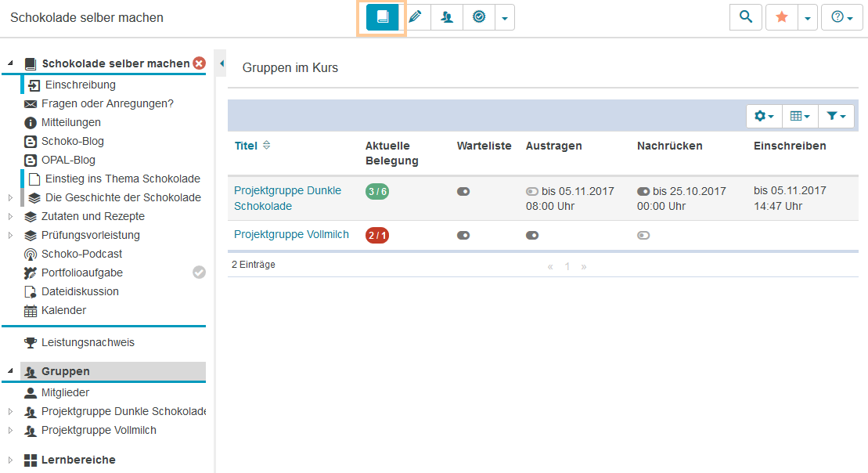Toggle Warteliste for Projektgruppe Vollmilch
Screen dimensions: 868x473
pyautogui.click(x=463, y=235)
